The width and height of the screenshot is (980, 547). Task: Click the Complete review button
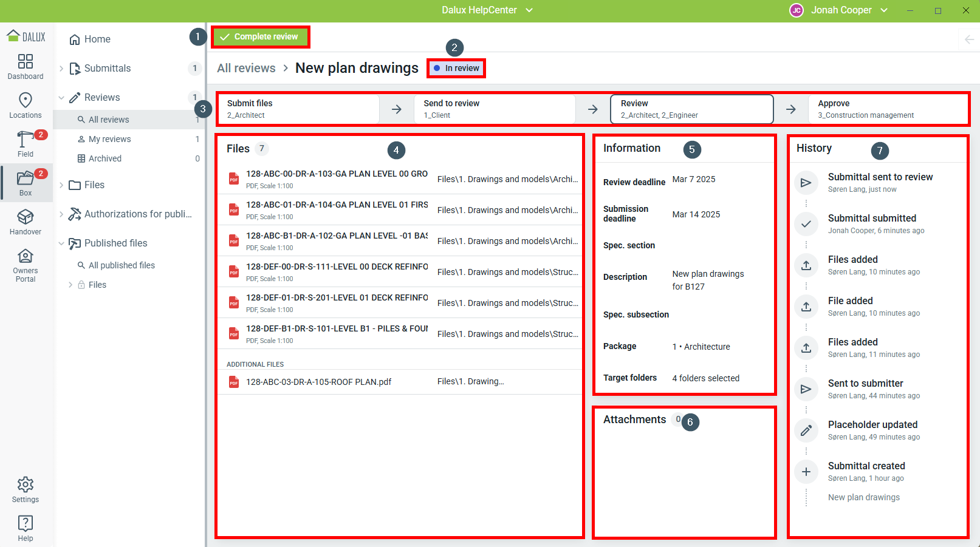click(x=260, y=37)
